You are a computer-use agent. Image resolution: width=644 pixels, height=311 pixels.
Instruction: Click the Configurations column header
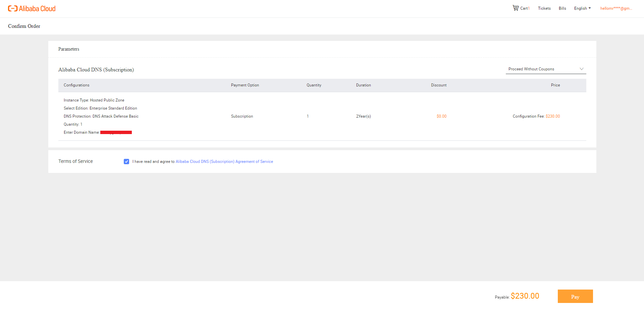tap(76, 85)
